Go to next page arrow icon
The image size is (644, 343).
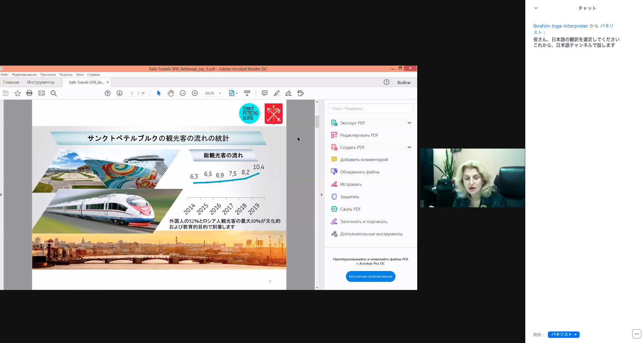[x=119, y=93]
